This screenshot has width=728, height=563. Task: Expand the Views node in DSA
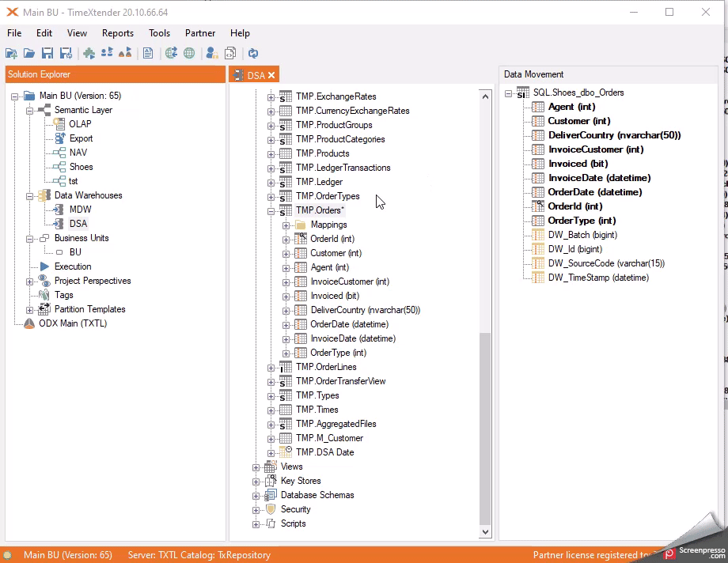pyautogui.click(x=256, y=468)
